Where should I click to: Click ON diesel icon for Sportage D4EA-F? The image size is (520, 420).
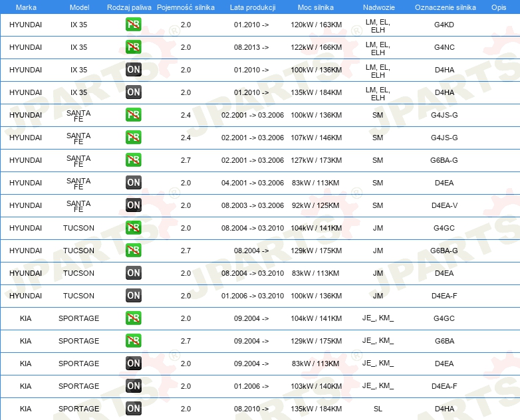click(133, 386)
